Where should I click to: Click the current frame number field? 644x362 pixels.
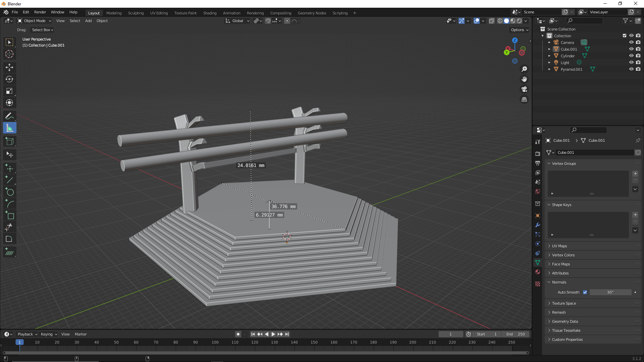pos(451,334)
